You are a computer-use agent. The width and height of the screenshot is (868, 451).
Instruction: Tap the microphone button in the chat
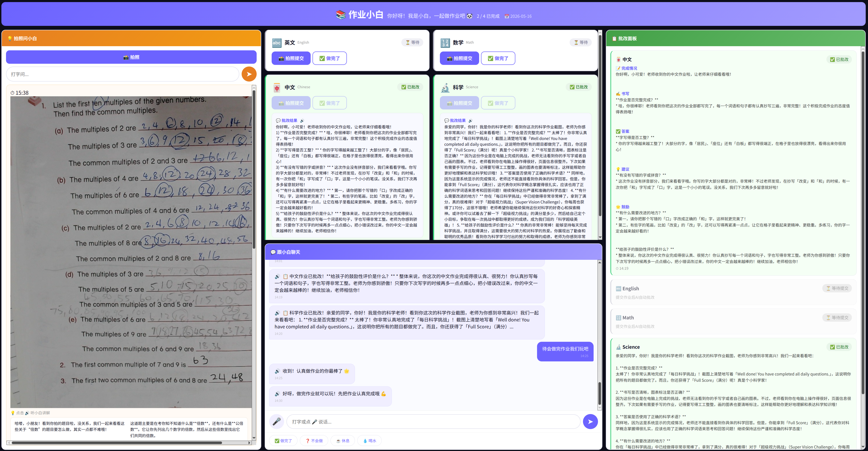point(277,422)
